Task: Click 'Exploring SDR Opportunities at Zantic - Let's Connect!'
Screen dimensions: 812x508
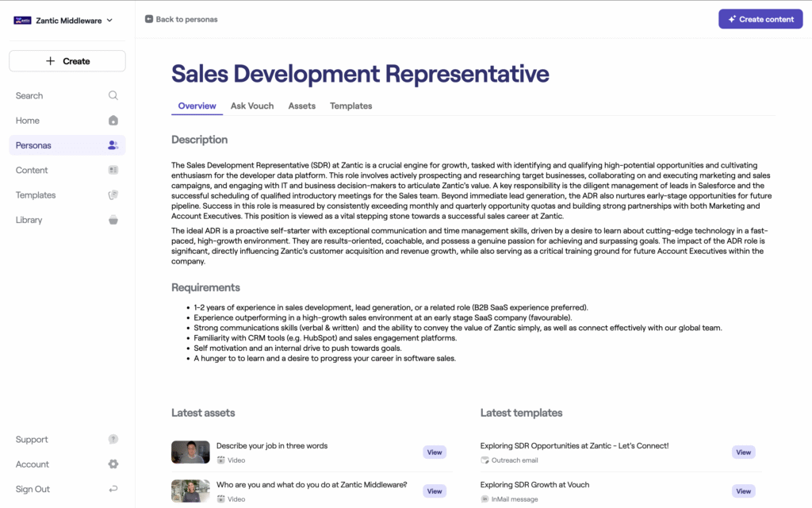Action: click(x=574, y=446)
